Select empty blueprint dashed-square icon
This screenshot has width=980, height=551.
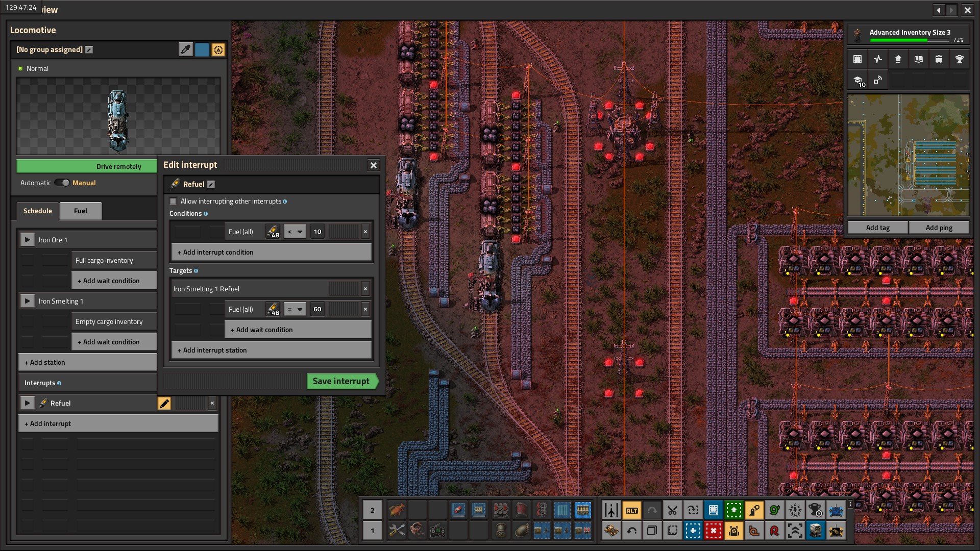tap(673, 531)
